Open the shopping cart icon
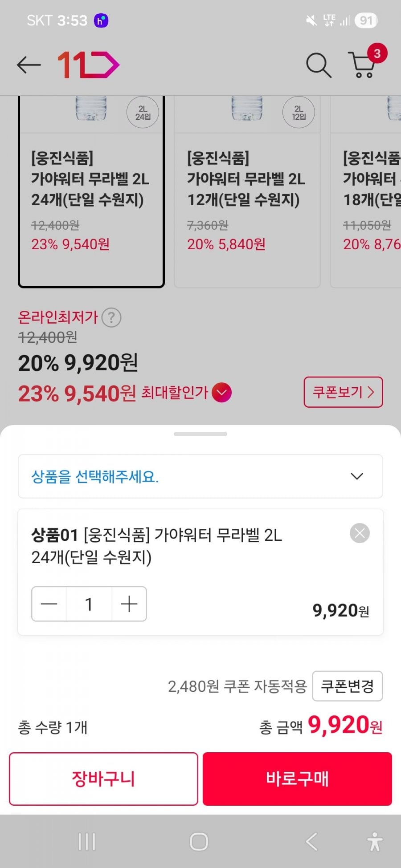 (363, 65)
